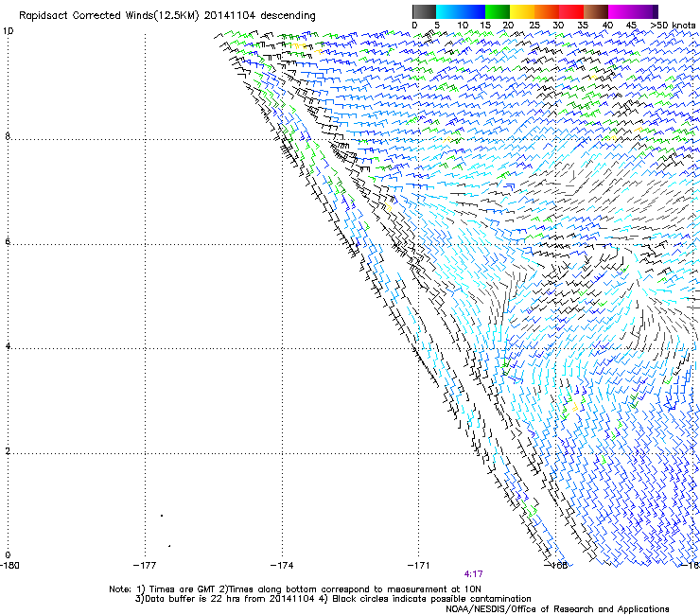Click the longitude axis label '-174'
The width and height of the screenshot is (700, 615).
(282, 566)
